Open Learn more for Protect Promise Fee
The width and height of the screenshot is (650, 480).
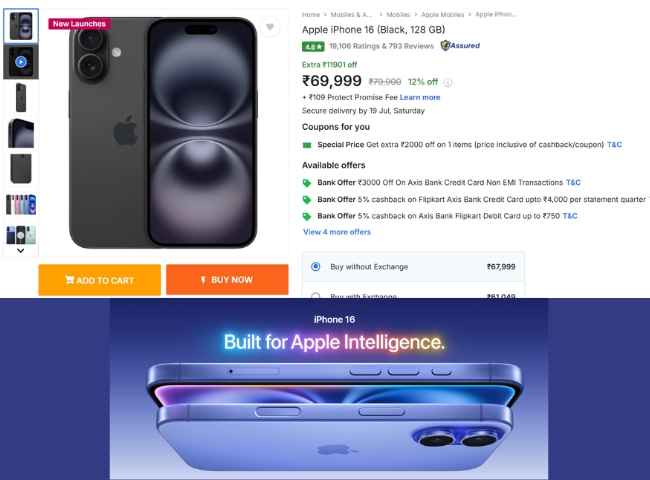click(x=420, y=97)
